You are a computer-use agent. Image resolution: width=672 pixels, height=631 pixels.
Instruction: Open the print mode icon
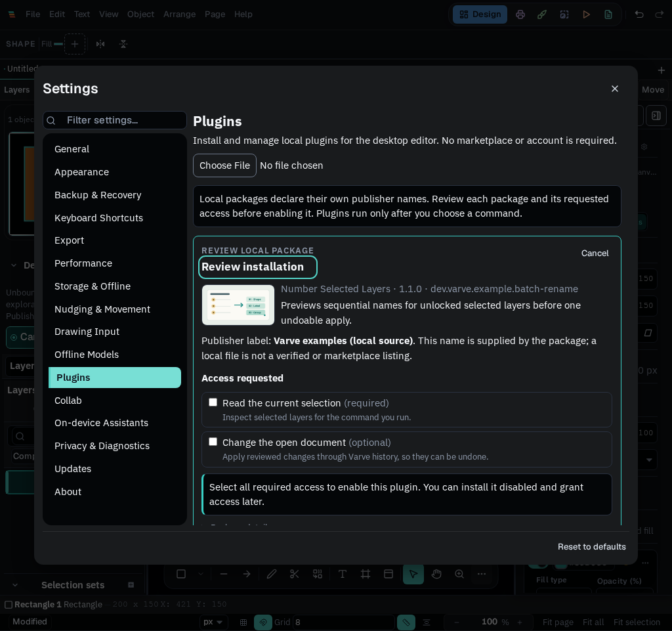pyautogui.click(x=520, y=14)
